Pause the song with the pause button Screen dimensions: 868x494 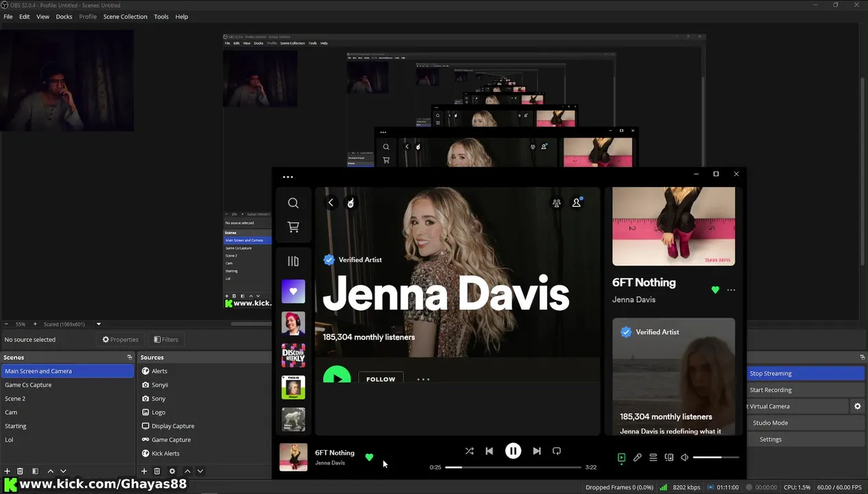tap(513, 451)
